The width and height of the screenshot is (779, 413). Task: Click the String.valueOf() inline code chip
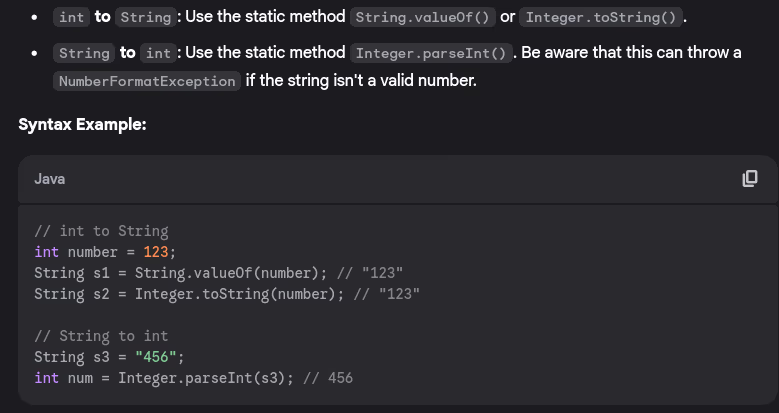pos(424,18)
